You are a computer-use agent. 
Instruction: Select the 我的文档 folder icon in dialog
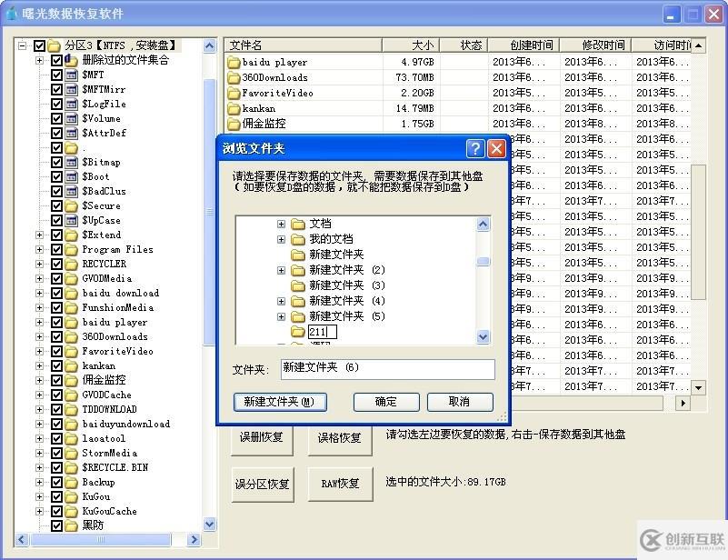click(297, 239)
